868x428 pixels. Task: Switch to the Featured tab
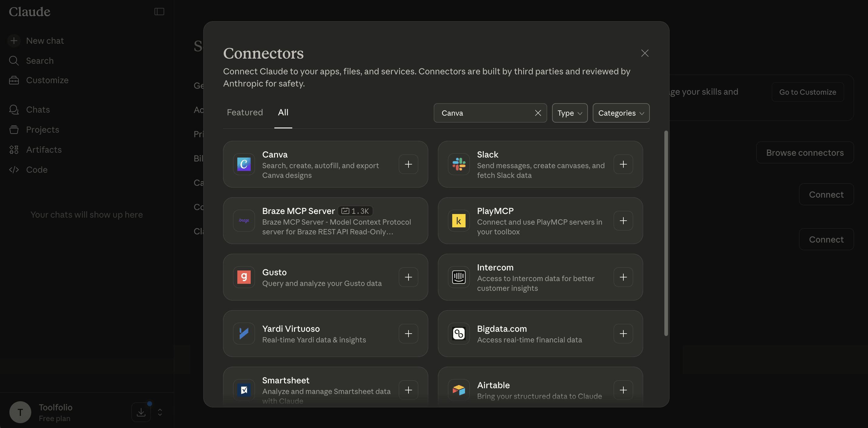tap(245, 112)
